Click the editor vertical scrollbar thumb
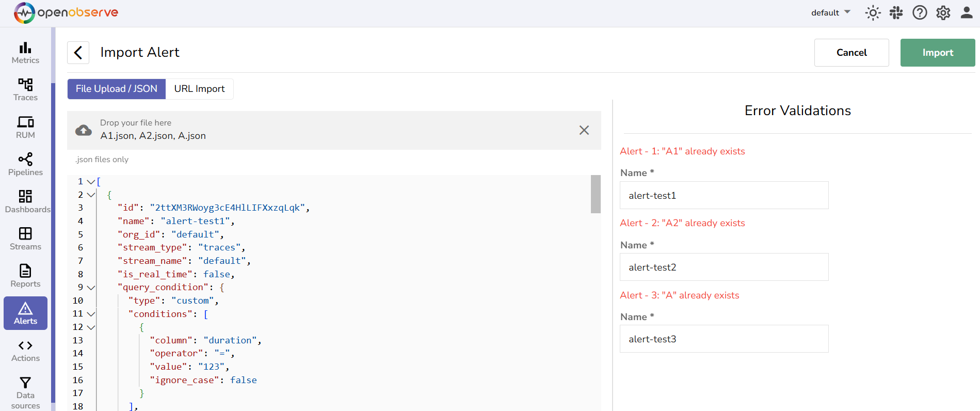Screen dimensions: 980x411 [x=596, y=194]
